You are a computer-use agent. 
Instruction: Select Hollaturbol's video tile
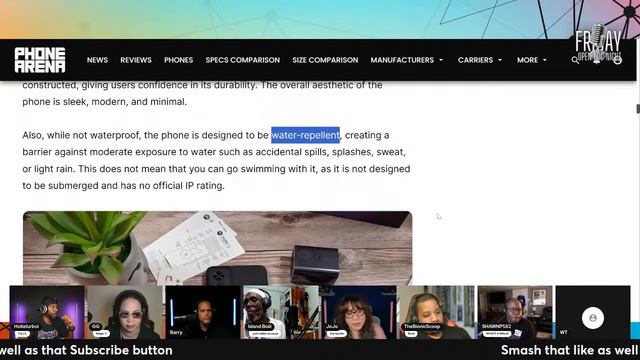[47, 312]
